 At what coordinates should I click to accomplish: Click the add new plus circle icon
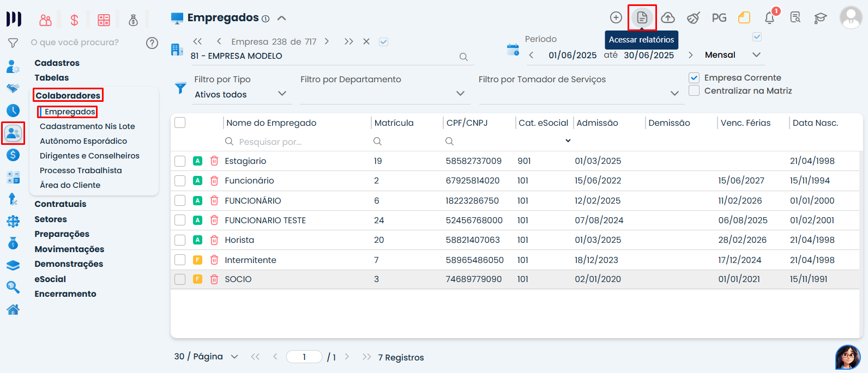[616, 18]
